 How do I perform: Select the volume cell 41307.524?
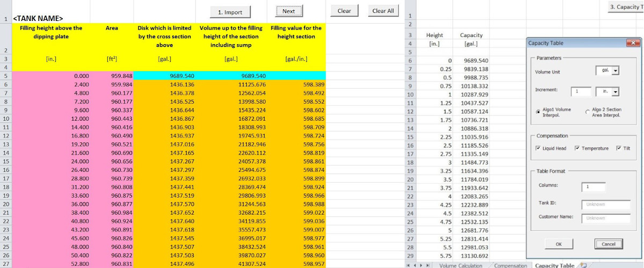[x=231, y=264]
